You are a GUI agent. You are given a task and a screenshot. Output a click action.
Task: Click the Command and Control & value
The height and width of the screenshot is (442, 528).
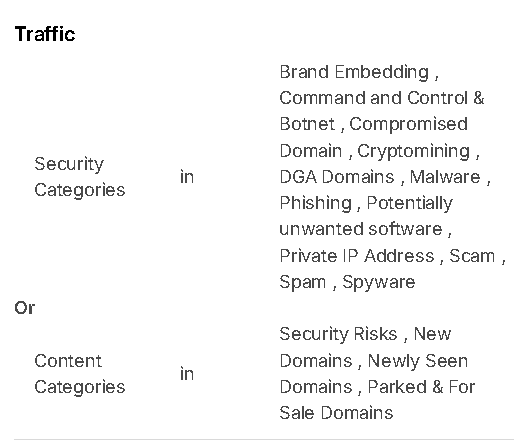coord(382,98)
